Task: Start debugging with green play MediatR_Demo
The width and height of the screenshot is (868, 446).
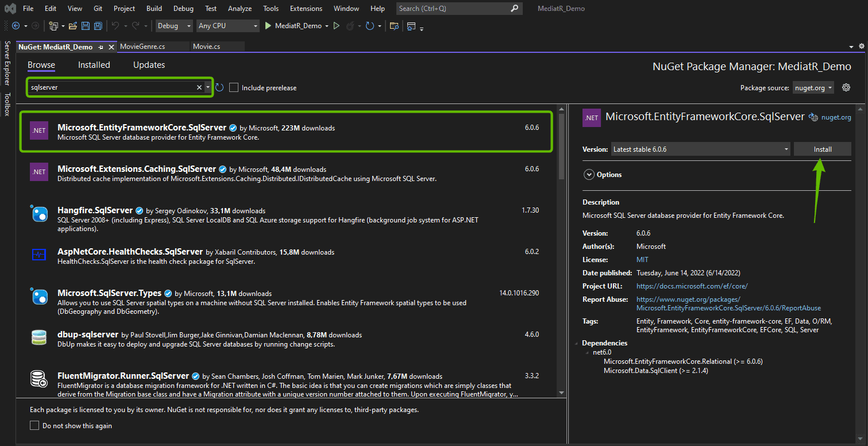Action: click(293, 26)
